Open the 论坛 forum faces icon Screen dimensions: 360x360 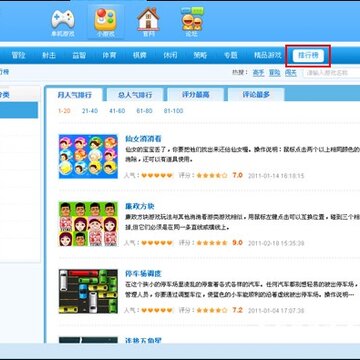pos(191,22)
